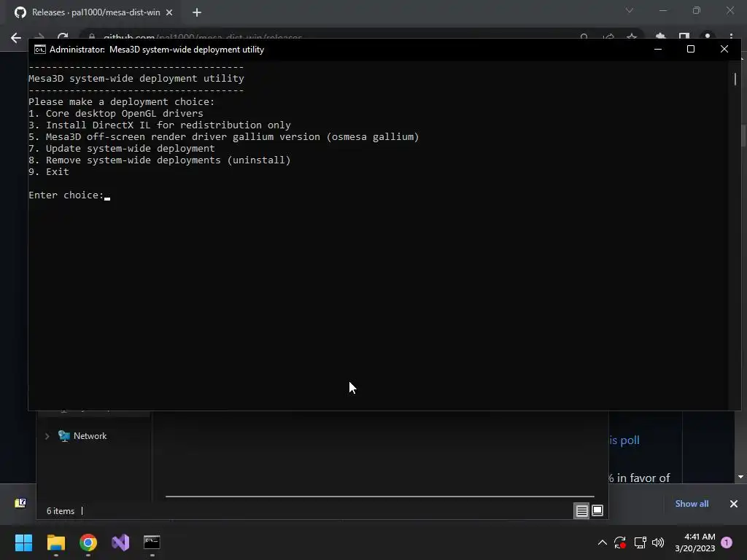Open network settings tray icon
Image resolution: width=747 pixels, height=560 pixels.
(640, 542)
